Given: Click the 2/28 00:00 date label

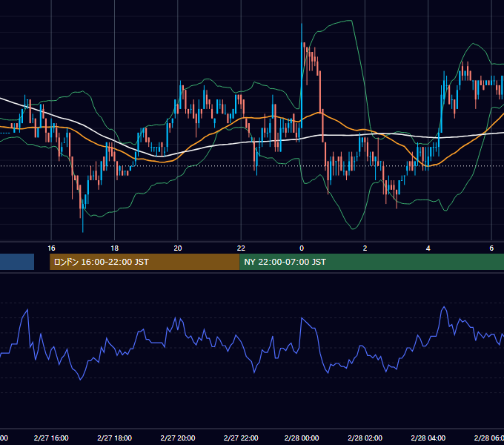Looking at the screenshot, I should click(302, 438).
